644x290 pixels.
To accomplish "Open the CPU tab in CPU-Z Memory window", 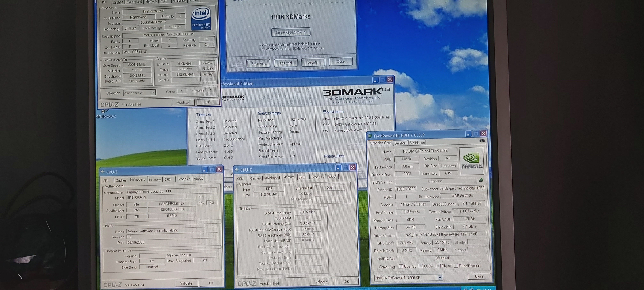I will [240, 179].
